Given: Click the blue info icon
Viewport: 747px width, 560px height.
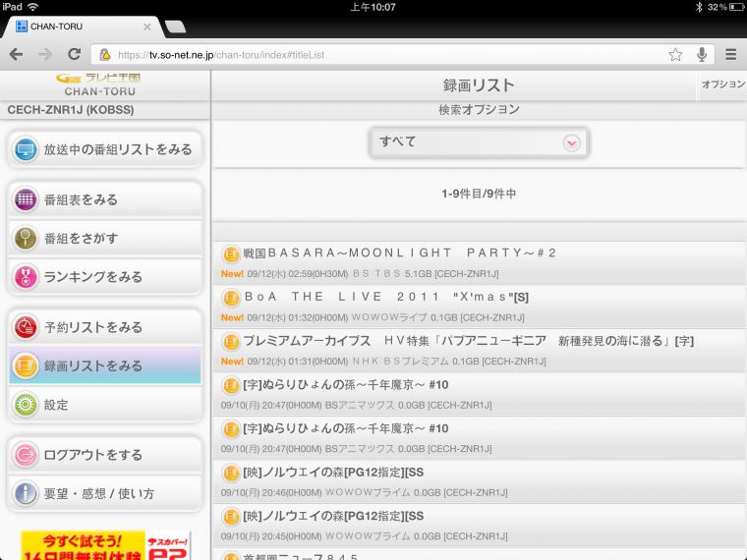Looking at the screenshot, I should point(26,493).
